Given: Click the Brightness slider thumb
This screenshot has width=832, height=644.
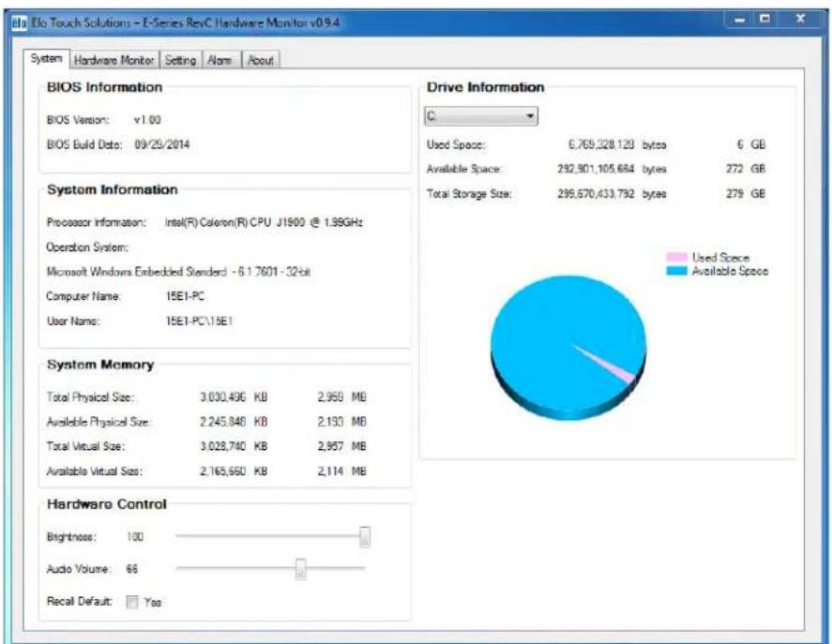Looking at the screenshot, I should pyautogui.click(x=365, y=537).
